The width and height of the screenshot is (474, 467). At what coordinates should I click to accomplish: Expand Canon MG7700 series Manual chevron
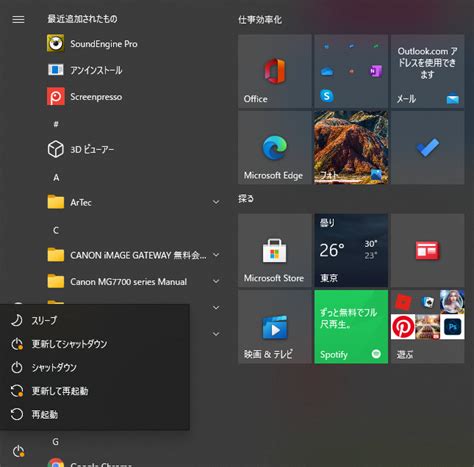click(216, 281)
